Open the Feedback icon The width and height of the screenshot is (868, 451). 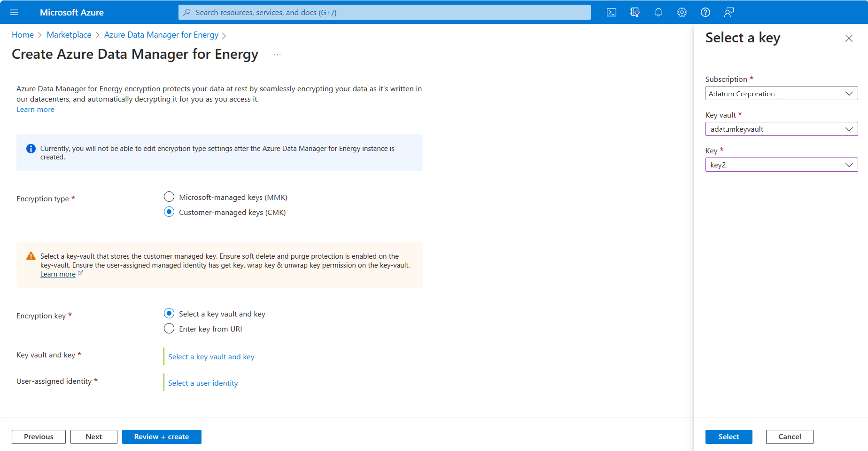(x=729, y=12)
